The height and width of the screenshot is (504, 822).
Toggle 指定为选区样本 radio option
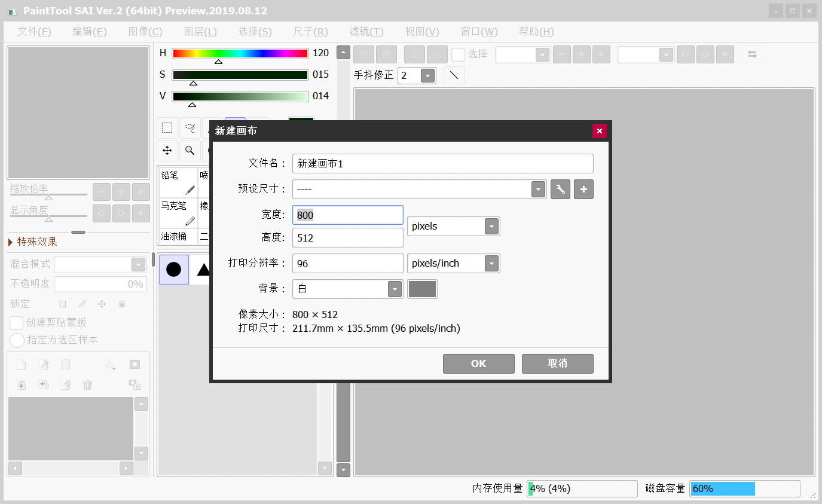[17, 340]
